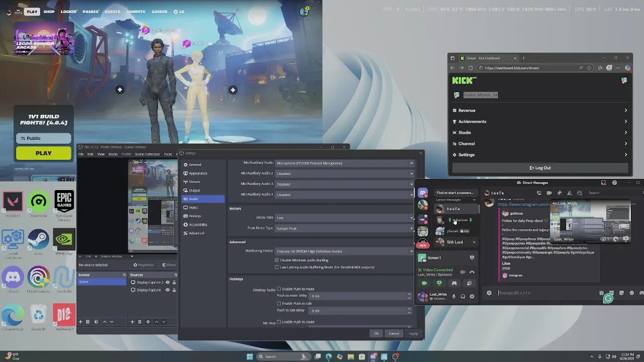The height and width of the screenshot is (362, 644).
Task: Open the Mic/Auxiliary Audio 3 dropdown
Action: (x=345, y=184)
